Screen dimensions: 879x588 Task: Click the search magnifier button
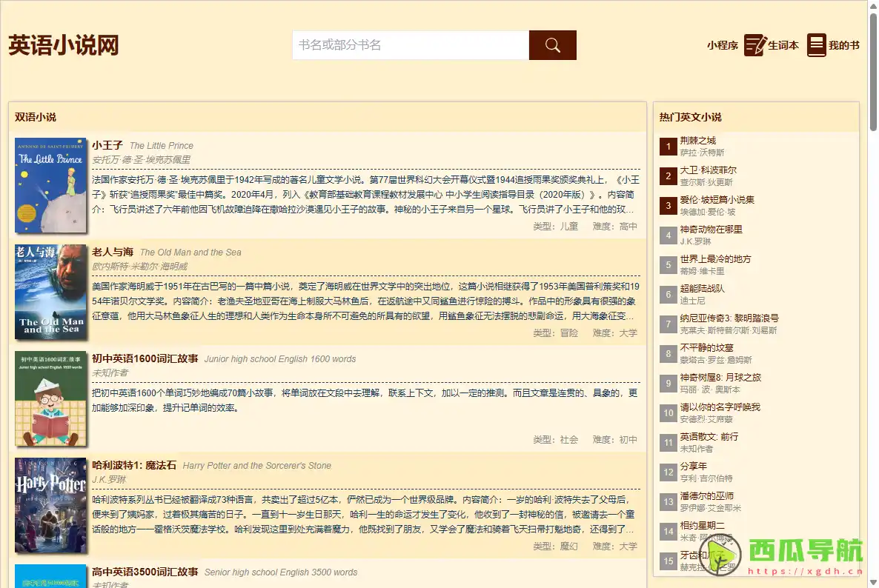coord(552,45)
